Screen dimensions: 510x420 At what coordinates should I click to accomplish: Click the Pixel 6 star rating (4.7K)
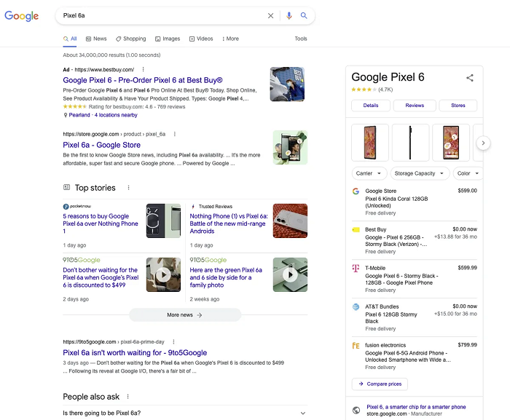pos(372,90)
